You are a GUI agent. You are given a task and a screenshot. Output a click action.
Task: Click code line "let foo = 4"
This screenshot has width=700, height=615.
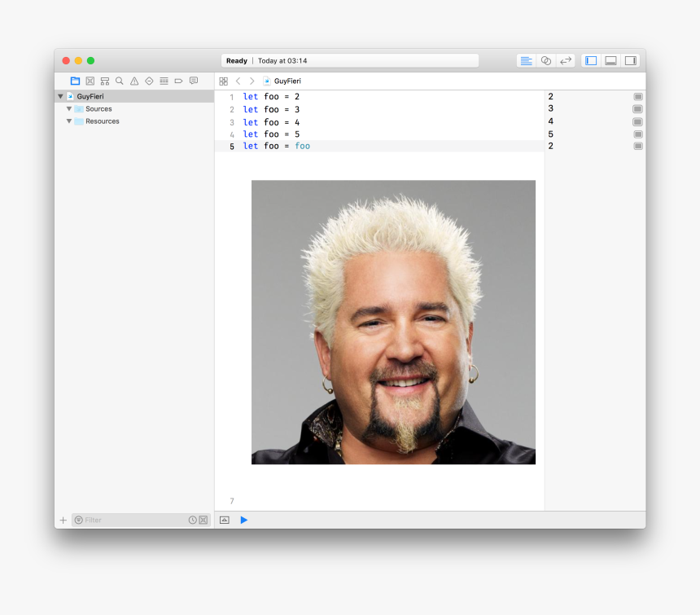coord(271,122)
